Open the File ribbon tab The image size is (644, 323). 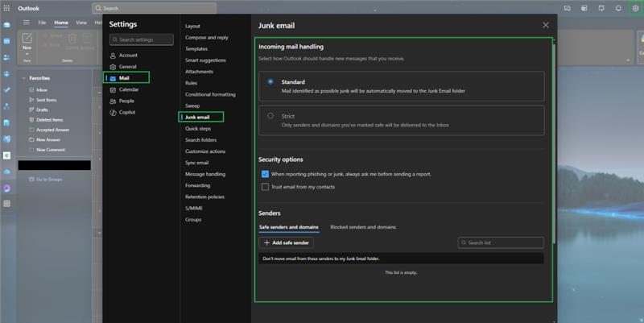tap(42, 23)
